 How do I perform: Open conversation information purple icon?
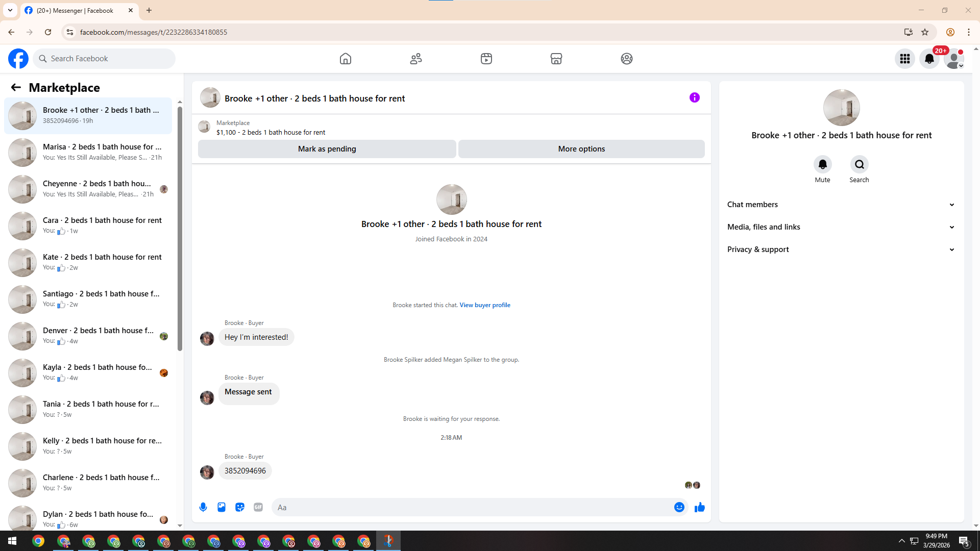coord(695,97)
